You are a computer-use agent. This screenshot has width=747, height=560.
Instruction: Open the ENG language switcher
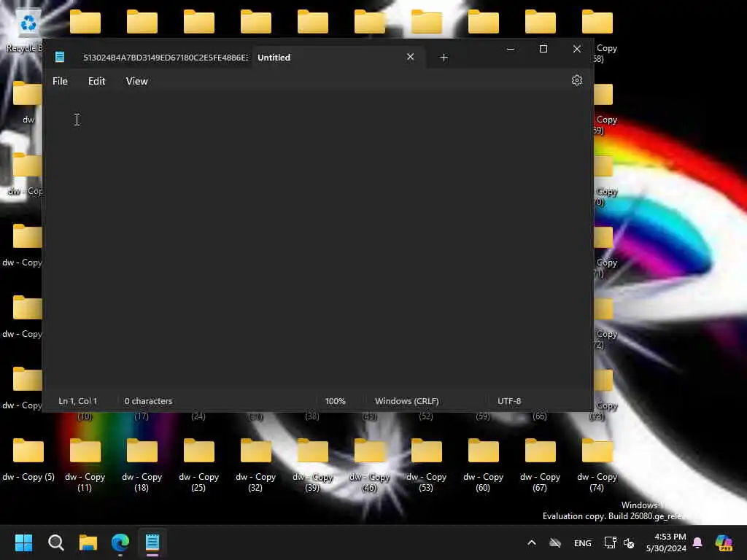point(583,542)
